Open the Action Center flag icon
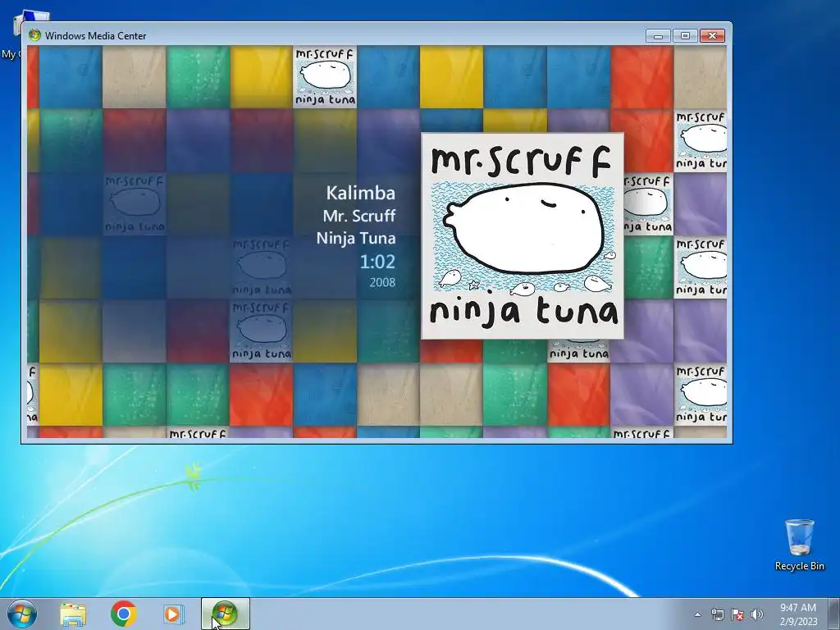840x630 pixels. point(737,614)
